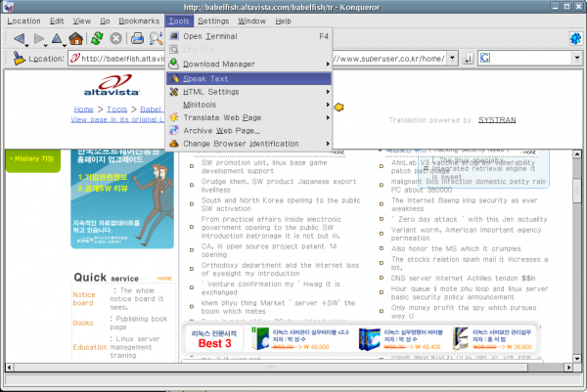Click the Find magnifier toolbar icon
This screenshot has height=392, width=587.
pyautogui.click(x=156, y=38)
